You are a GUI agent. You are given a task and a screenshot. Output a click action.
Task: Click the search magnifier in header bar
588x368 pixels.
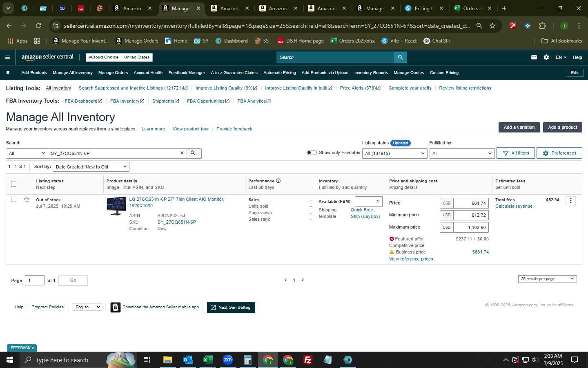[401, 57]
